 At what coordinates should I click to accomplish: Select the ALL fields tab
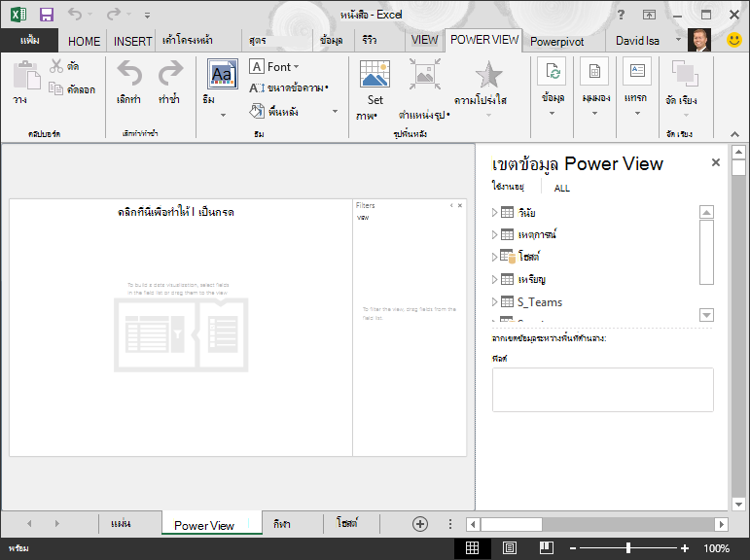561,189
